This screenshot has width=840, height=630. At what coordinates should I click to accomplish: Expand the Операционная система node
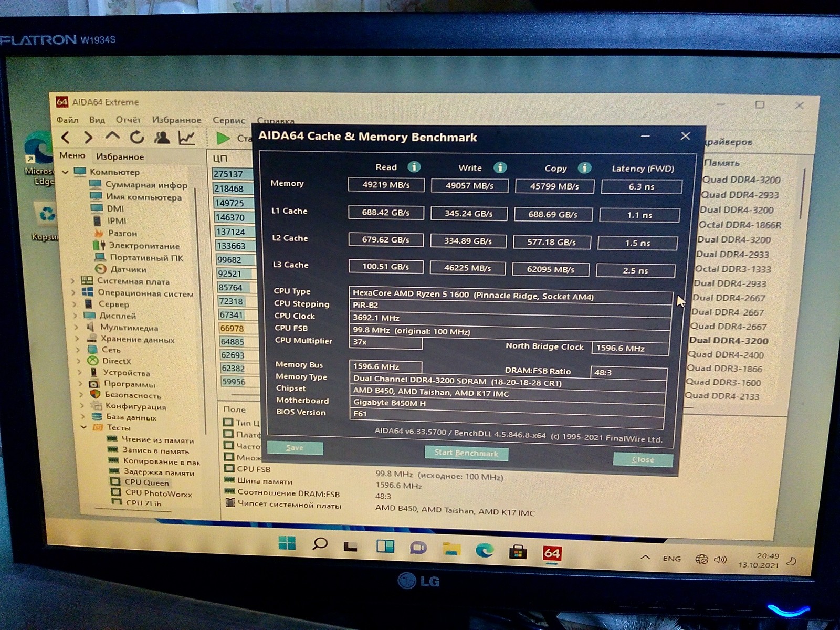coord(74,293)
